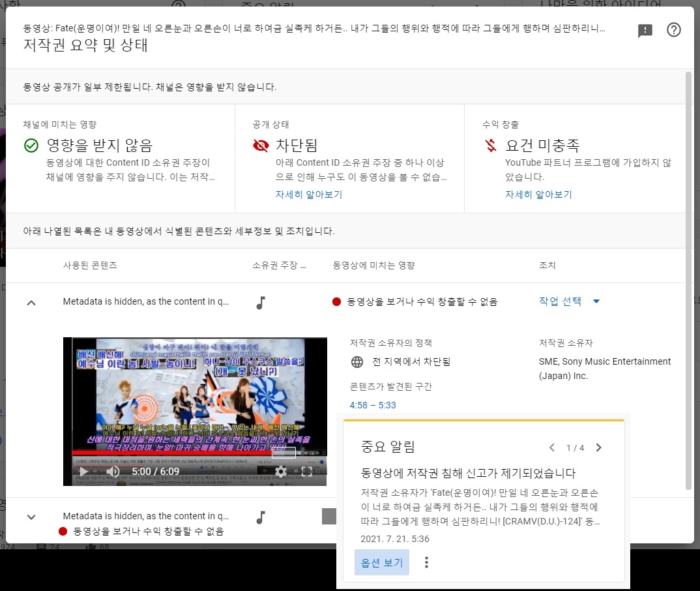The image size is (700, 591).
Task: Click the globe icon beside 전 지역에서 차단됨
Action: pyautogui.click(x=357, y=362)
